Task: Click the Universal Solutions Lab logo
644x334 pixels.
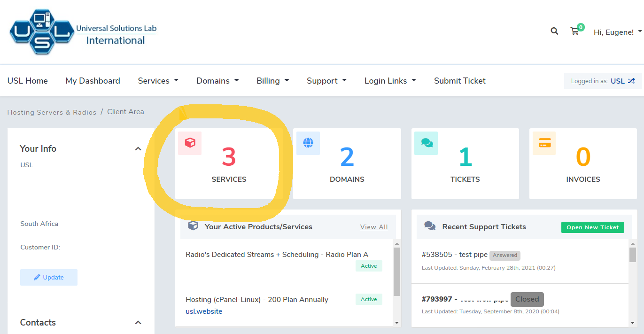Action: point(83,31)
